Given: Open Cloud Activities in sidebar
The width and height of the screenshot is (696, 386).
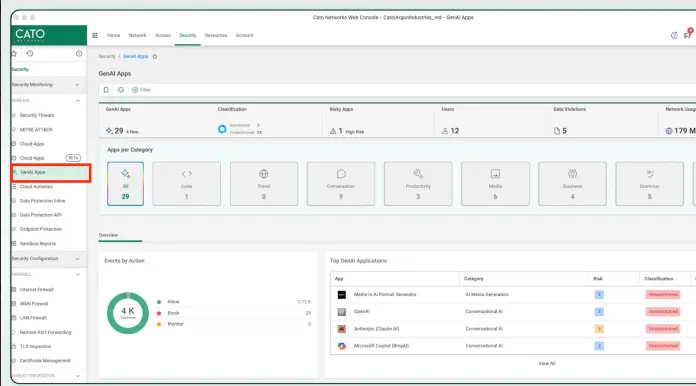Looking at the screenshot, I should coord(36,187).
